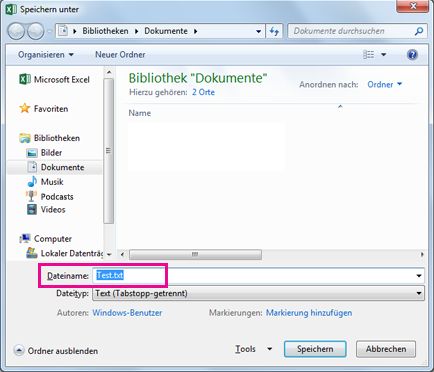Click Bibliotheken in address breadcrumb
The height and width of the screenshot is (372, 434).
(105, 31)
